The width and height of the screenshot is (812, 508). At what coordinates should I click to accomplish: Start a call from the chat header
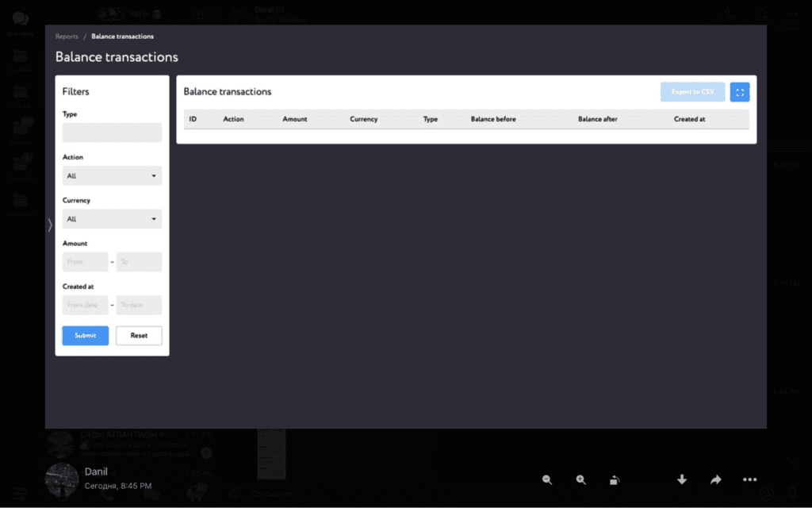tap(728, 13)
